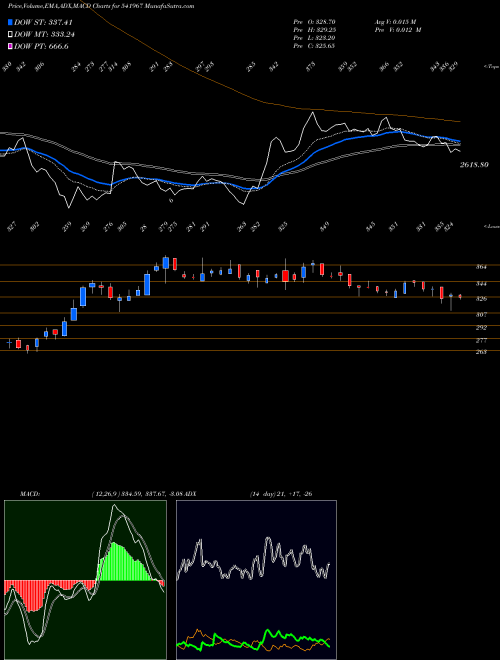The width and height of the screenshot is (500, 660).
Task: Select the 'DOW PT: 666.6' legend text
Action: click(41, 47)
